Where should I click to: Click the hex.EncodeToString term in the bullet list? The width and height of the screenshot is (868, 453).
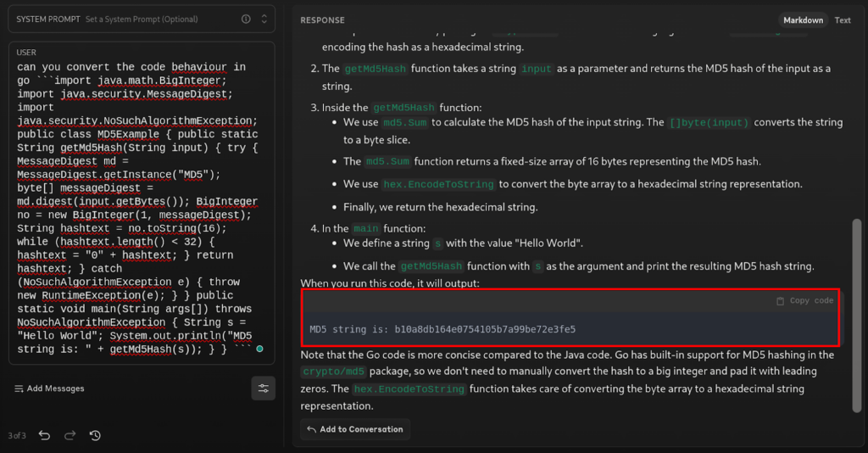pyautogui.click(x=438, y=184)
